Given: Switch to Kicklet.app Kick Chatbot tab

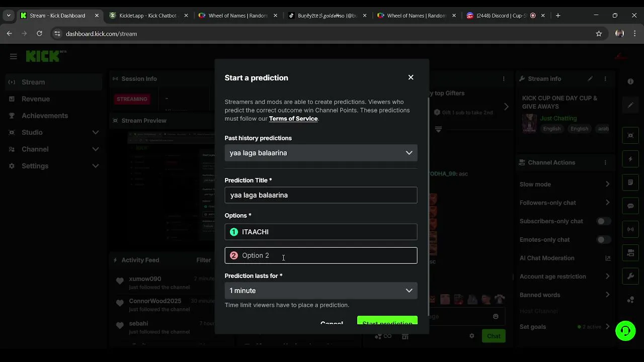Looking at the screenshot, I should (149, 16).
